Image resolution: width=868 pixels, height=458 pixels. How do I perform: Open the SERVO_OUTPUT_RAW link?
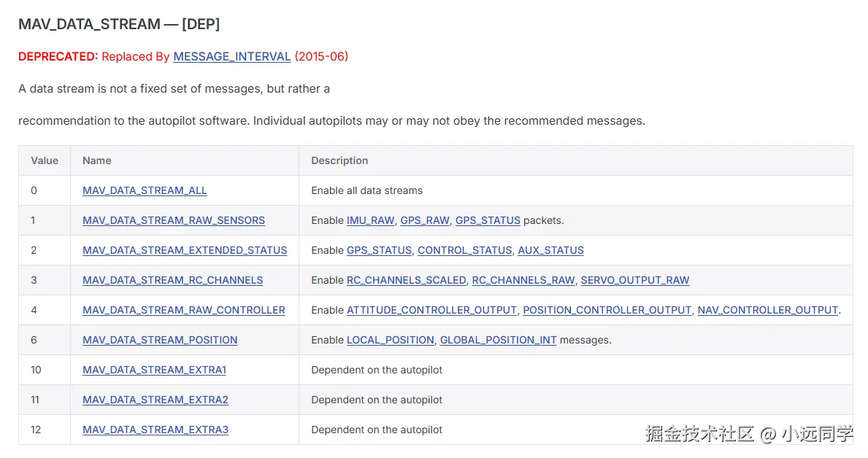coord(634,280)
